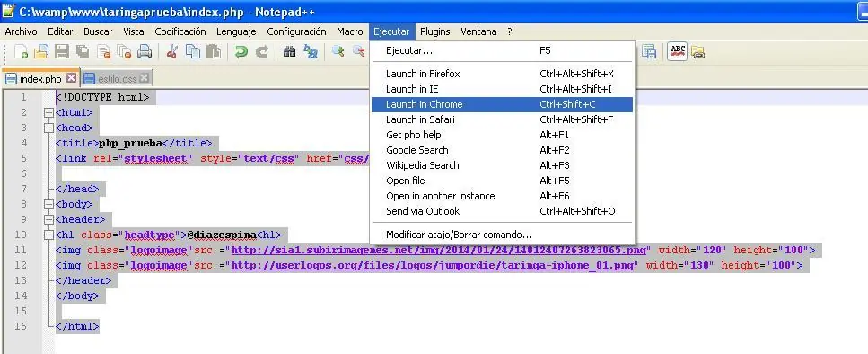Select Modificar atajo/Borrar comando...

point(502,235)
